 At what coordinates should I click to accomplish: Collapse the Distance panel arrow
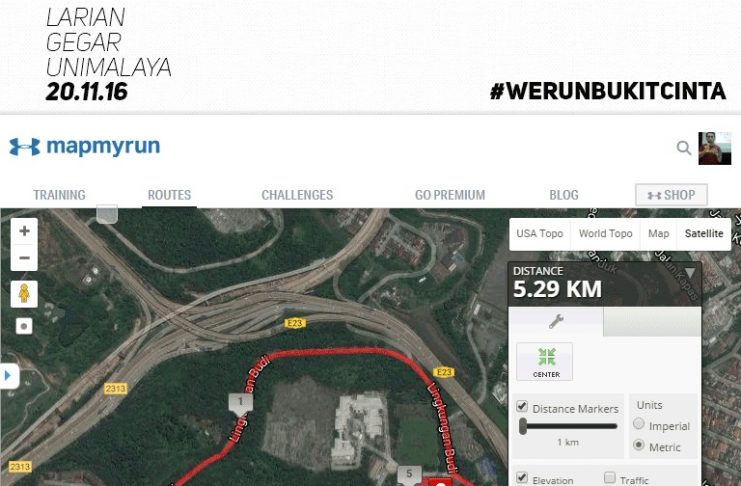[x=689, y=273]
